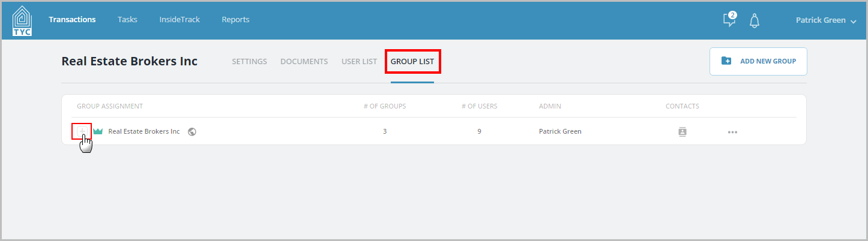The height and width of the screenshot is (241, 868).
Task: Click the groups count value 3
Action: coord(385,131)
